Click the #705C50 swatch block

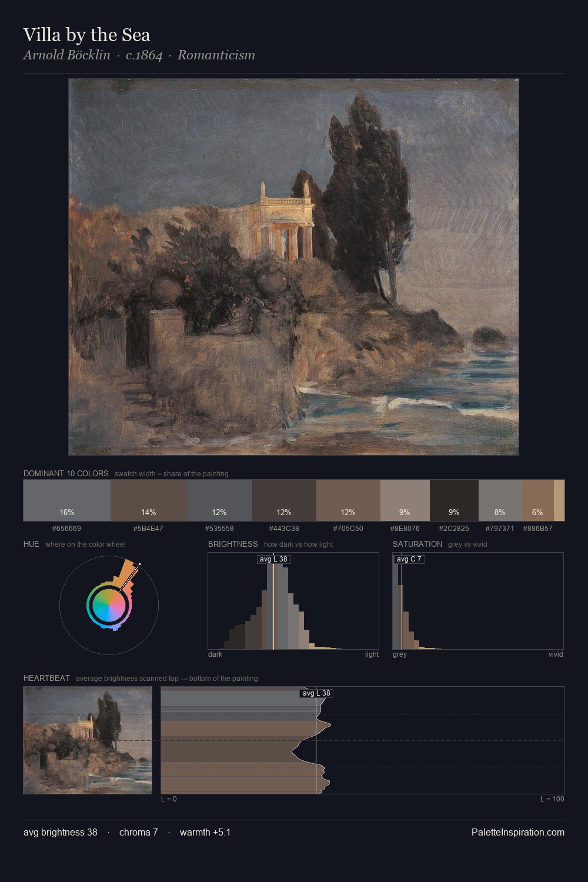click(x=348, y=500)
